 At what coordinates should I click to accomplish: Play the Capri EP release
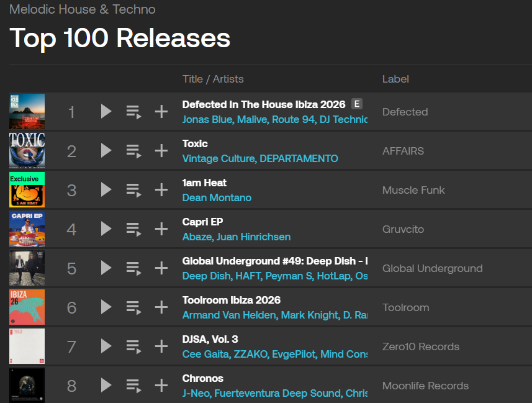tap(106, 229)
